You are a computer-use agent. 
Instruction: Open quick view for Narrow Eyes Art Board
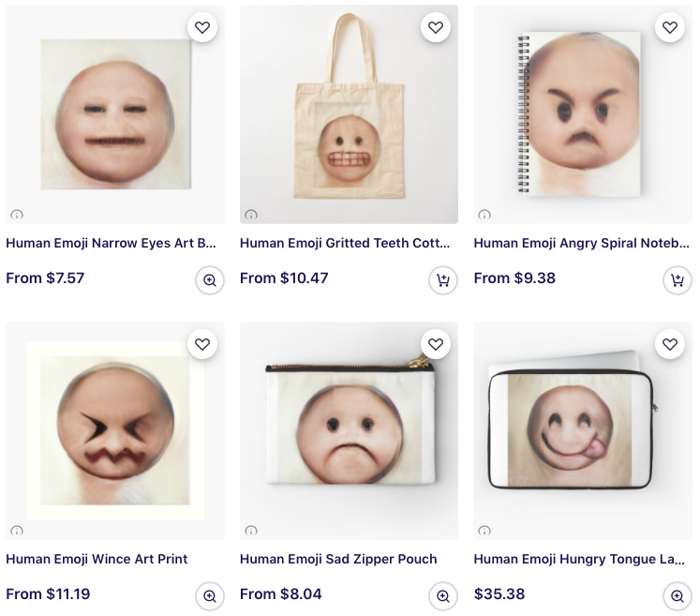coord(210,279)
